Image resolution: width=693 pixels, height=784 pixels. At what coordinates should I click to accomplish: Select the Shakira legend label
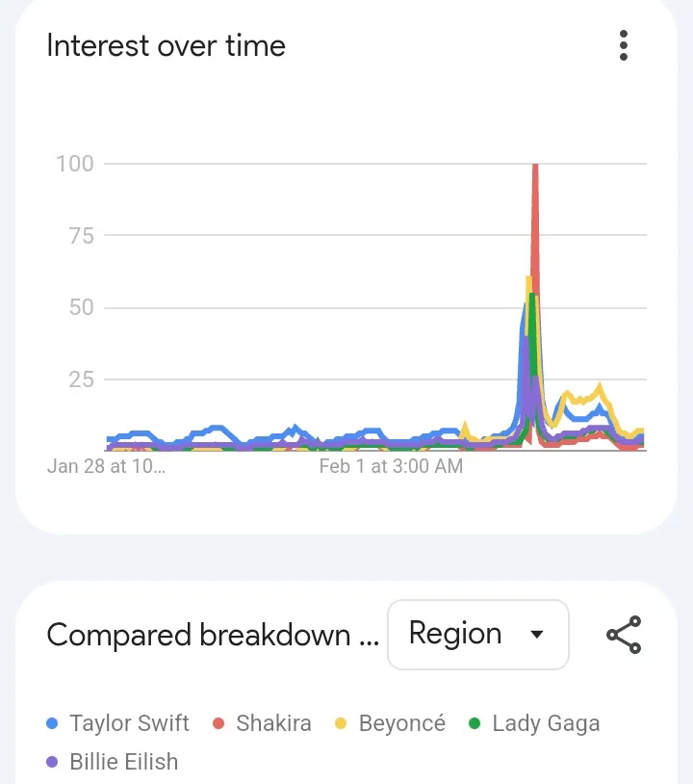coord(273,723)
